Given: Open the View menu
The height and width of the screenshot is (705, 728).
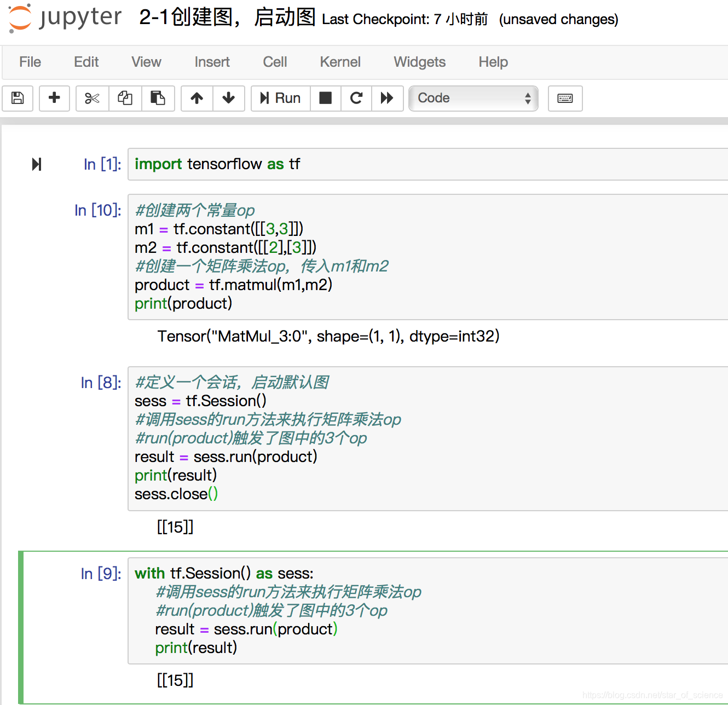Looking at the screenshot, I should 146,62.
